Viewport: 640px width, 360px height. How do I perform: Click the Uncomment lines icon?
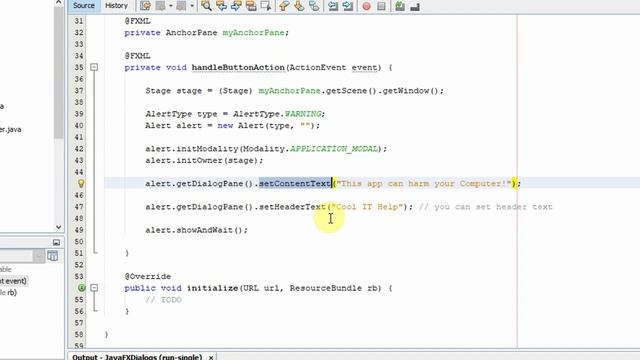coord(415,6)
